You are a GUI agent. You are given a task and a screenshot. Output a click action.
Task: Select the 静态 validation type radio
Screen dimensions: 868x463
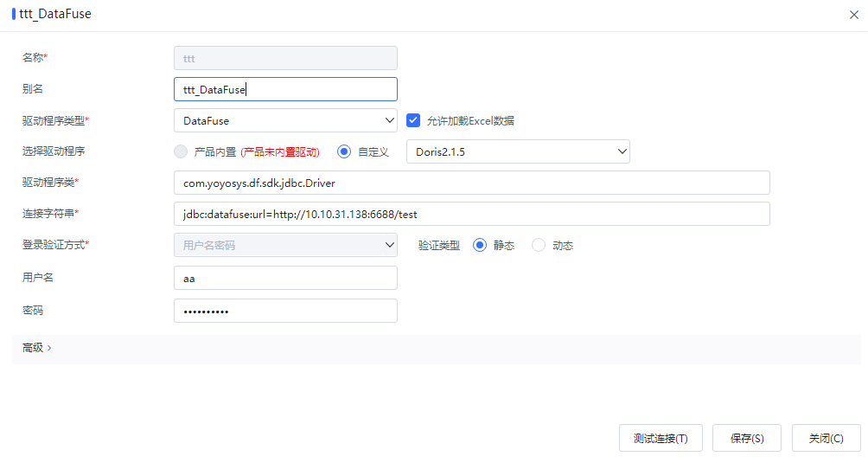(480, 245)
